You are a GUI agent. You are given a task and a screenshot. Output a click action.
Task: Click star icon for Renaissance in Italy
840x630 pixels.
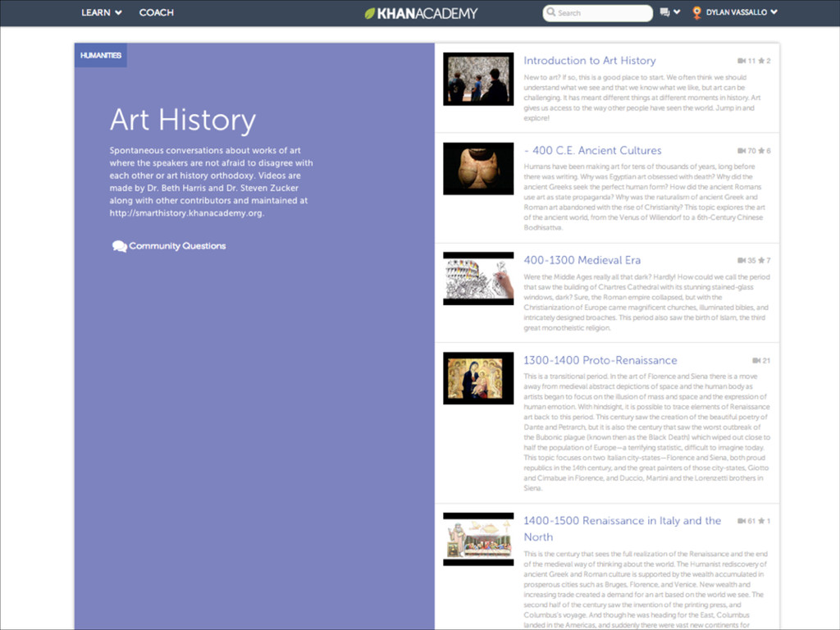(x=761, y=521)
